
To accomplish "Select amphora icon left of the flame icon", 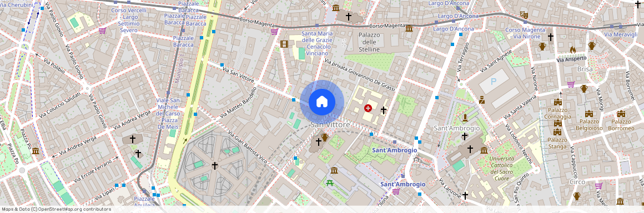I will 542,46.
